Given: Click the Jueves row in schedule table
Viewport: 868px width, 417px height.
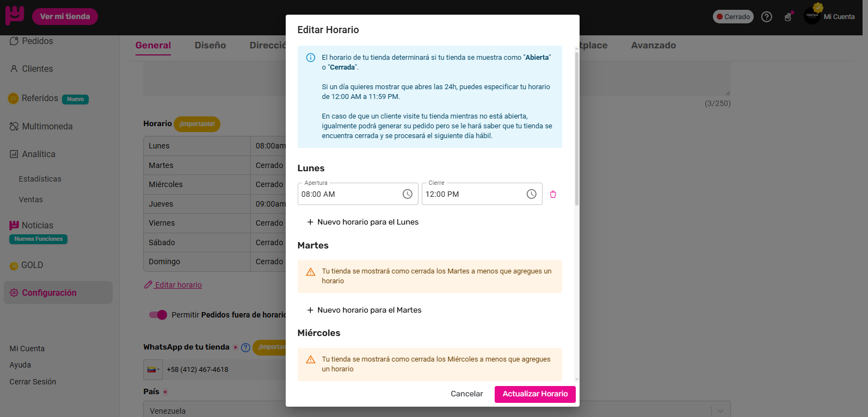Looking at the screenshot, I should pos(214,204).
